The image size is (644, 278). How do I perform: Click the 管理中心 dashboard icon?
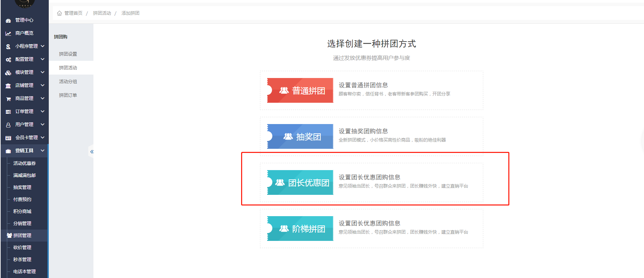pyautogui.click(x=8, y=21)
